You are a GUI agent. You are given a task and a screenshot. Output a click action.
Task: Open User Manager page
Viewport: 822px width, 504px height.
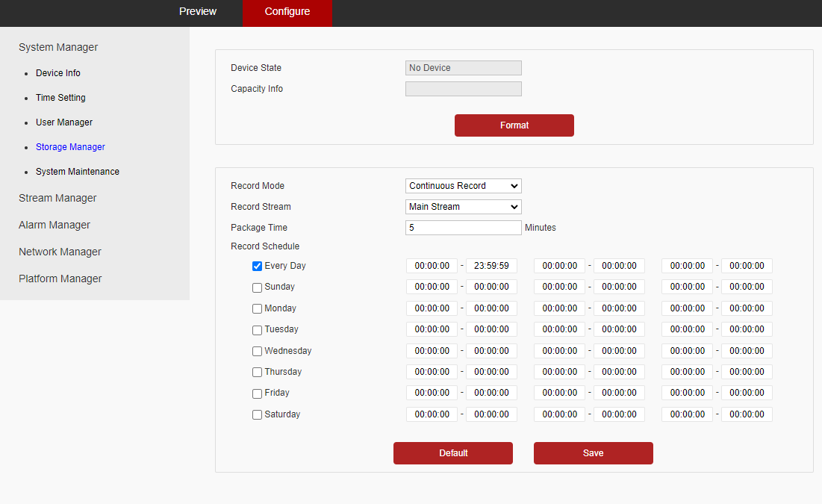64,122
